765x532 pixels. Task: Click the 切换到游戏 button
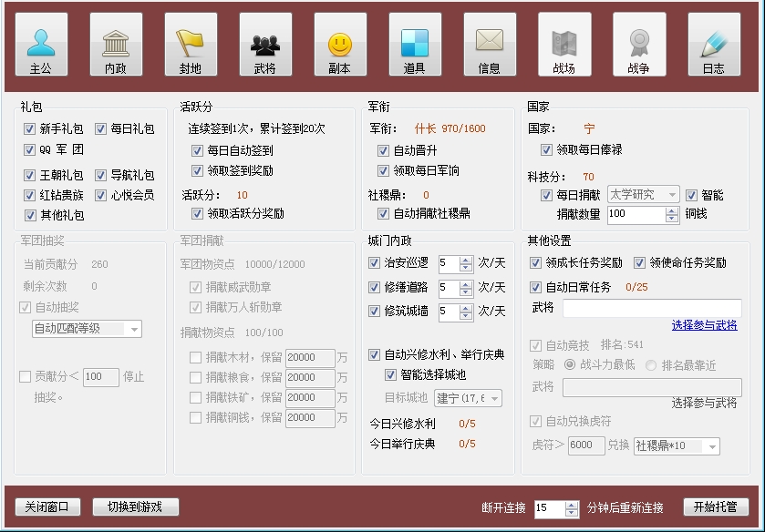pos(135,507)
